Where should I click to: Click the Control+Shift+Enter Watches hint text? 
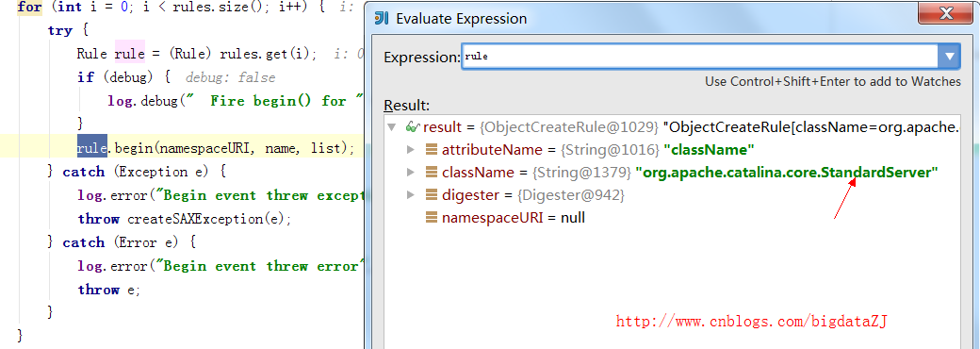tap(833, 81)
